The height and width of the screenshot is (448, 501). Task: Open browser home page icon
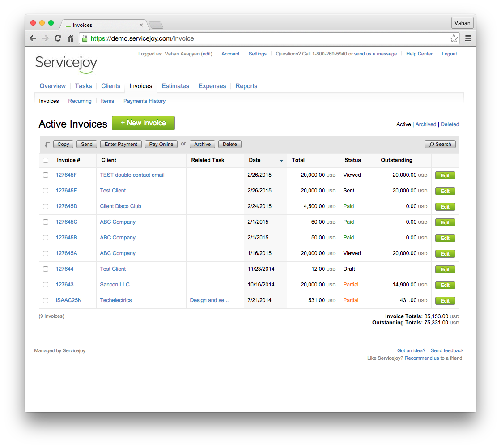click(x=71, y=38)
